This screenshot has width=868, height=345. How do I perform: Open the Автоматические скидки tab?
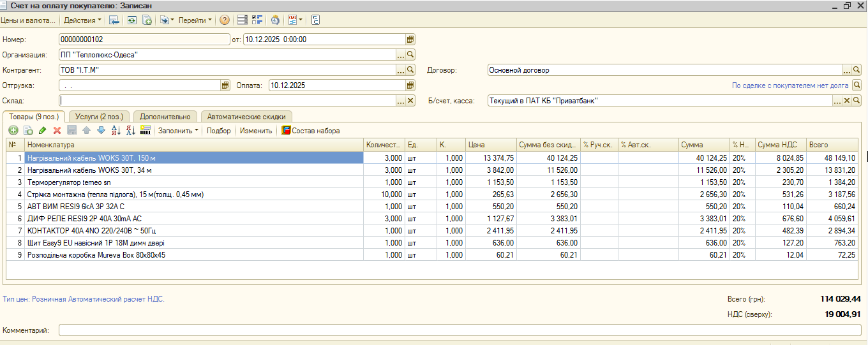pos(247,117)
